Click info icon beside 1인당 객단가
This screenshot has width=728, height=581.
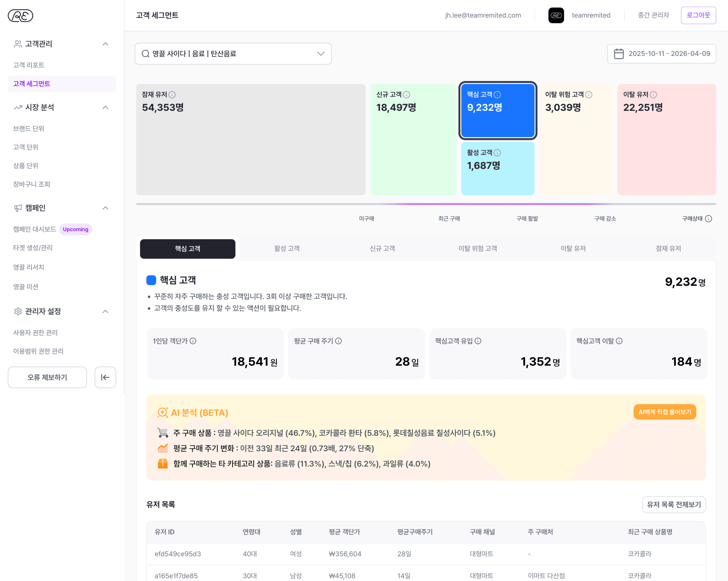tap(193, 341)
